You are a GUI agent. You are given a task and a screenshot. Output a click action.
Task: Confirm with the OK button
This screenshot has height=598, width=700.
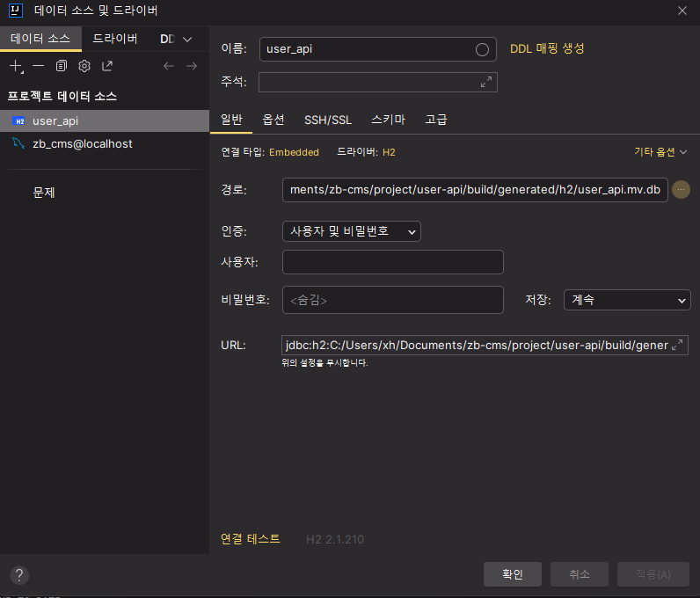pyautogui.click(x=513, y=574)
